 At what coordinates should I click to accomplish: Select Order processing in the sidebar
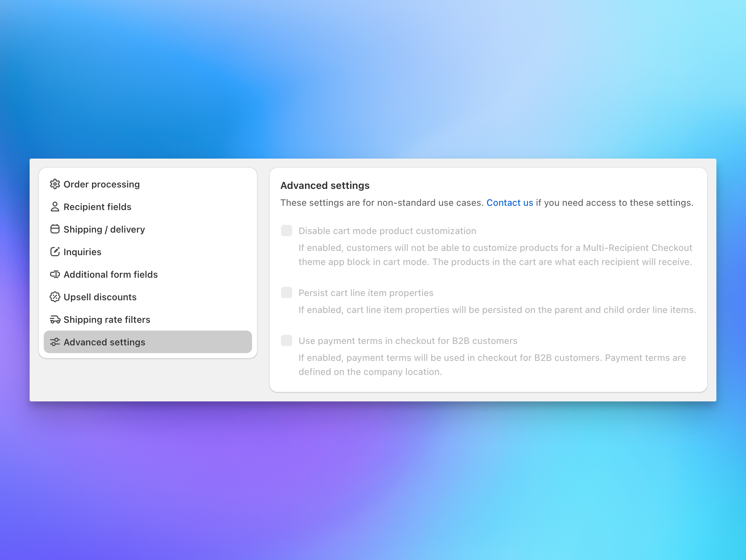pos(101,184)
